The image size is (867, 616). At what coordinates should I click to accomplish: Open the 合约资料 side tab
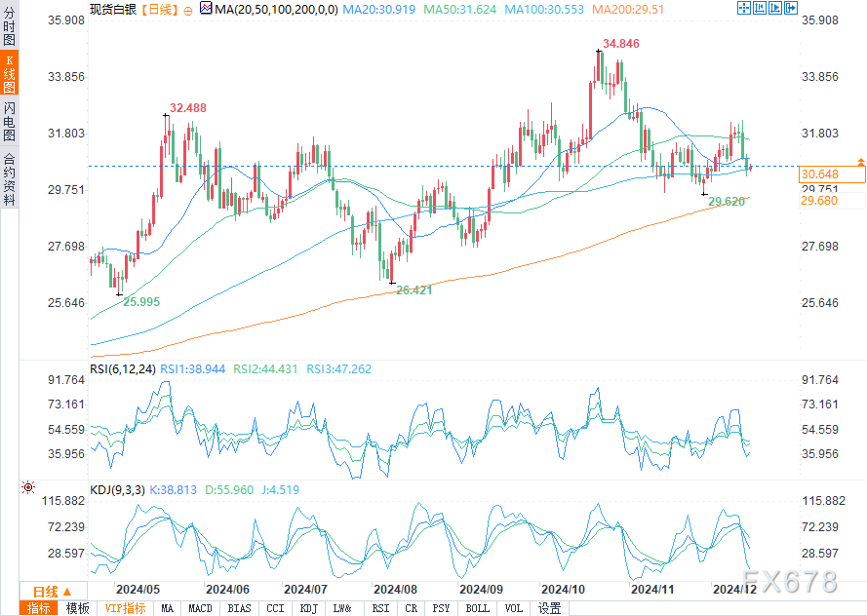9,178
